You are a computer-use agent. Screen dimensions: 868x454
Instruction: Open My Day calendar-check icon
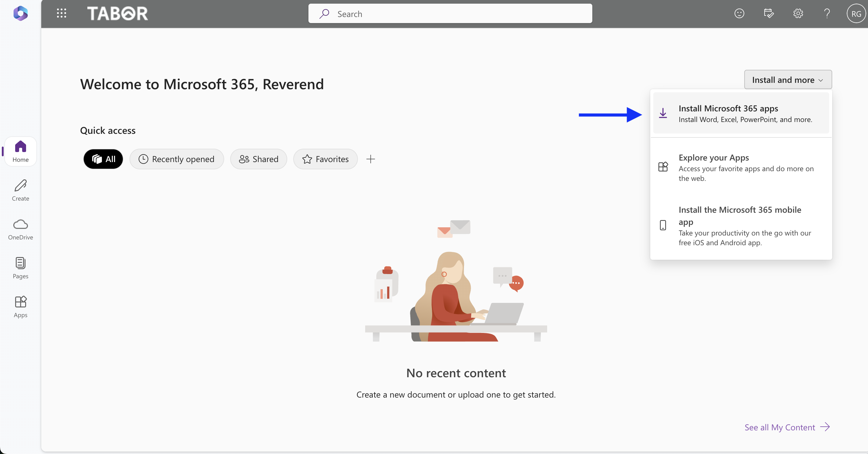[769, 13]
